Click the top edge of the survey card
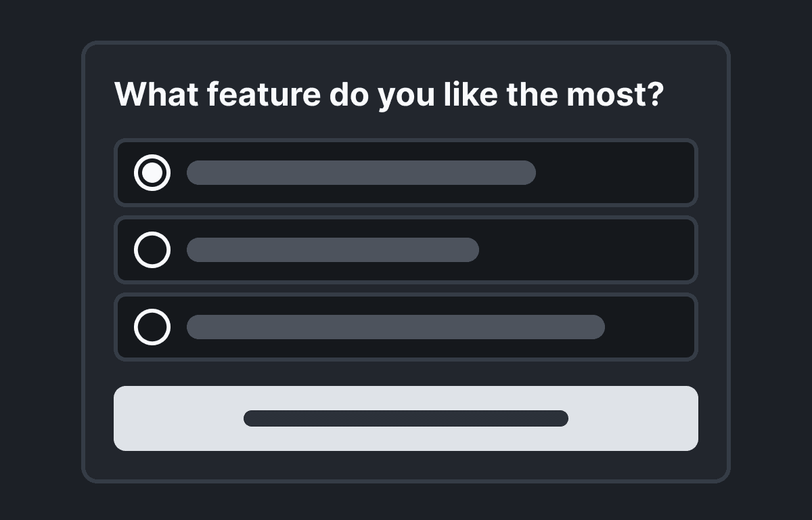 pos(406,43)
